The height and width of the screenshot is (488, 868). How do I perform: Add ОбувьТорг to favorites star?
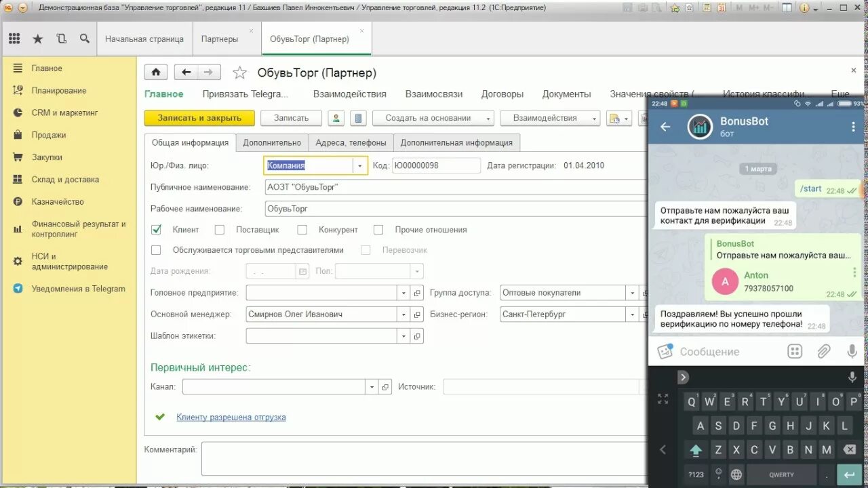[x=239, y=73]
